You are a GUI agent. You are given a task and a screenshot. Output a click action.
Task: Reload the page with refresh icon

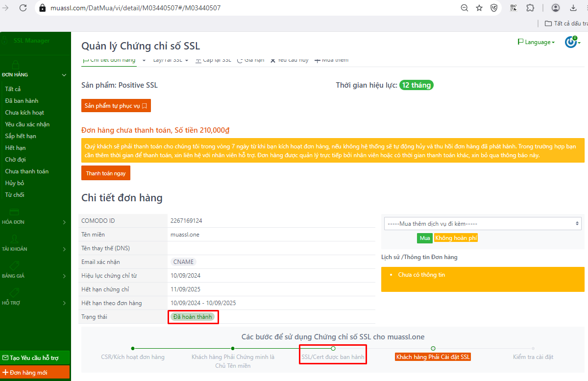click(23, 8)
